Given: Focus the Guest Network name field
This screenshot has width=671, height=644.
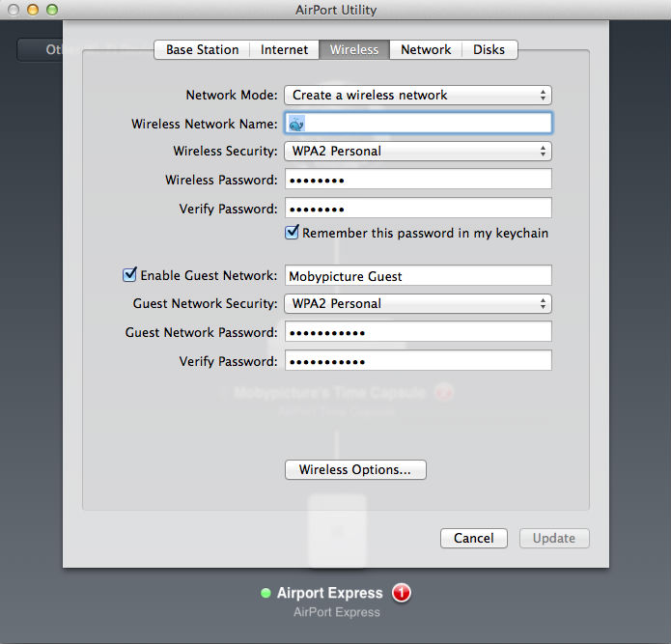Looking at the screenshot, I should click(417, 276).
